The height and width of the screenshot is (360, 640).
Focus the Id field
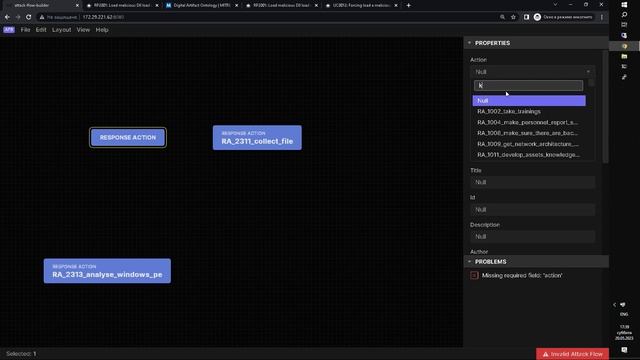[x=532, y=209]
